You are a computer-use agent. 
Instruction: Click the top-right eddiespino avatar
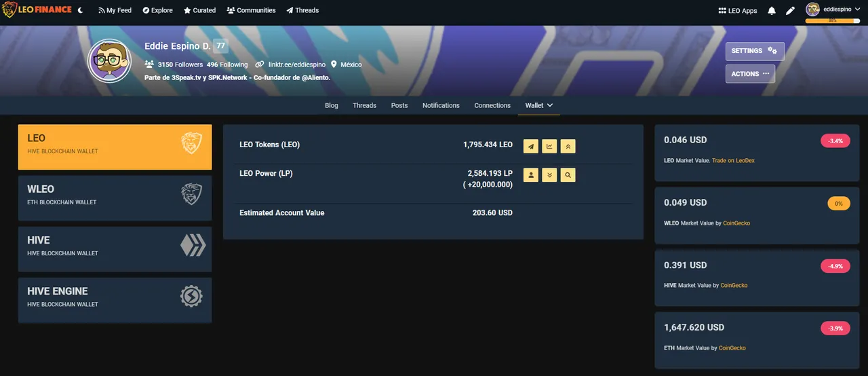pyautogui.click(x=812, y=10)
